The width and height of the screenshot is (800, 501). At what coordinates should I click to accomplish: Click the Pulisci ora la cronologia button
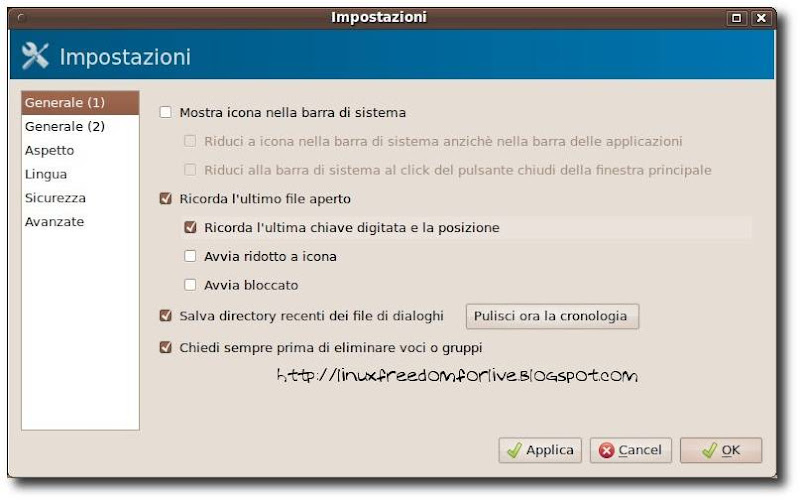coord(552,316)
